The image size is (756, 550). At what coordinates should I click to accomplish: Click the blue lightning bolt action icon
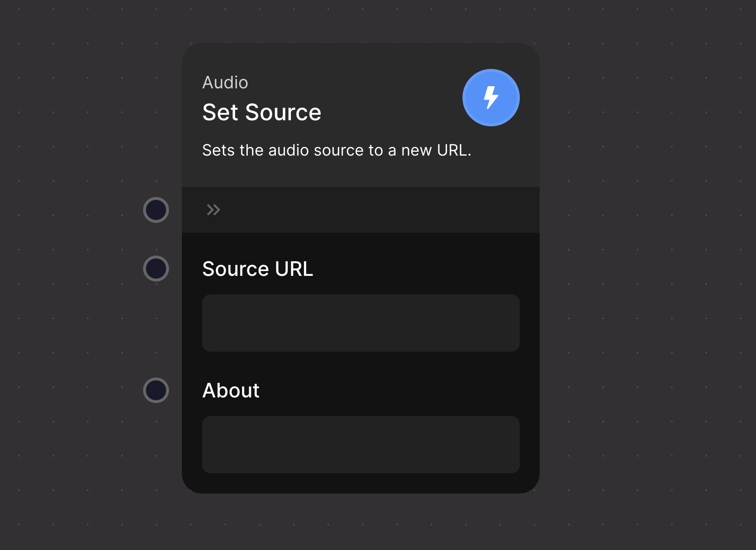491,97
